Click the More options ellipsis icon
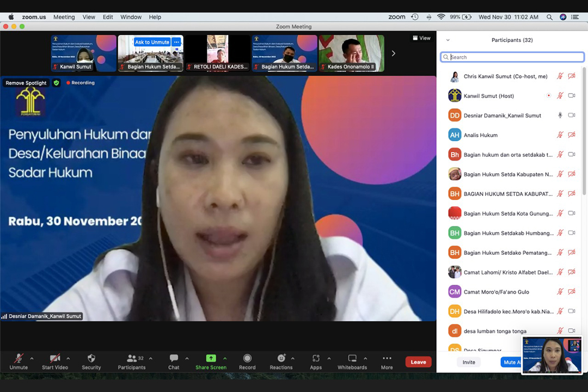Screen dimensions: 588x392 point(387,359)
